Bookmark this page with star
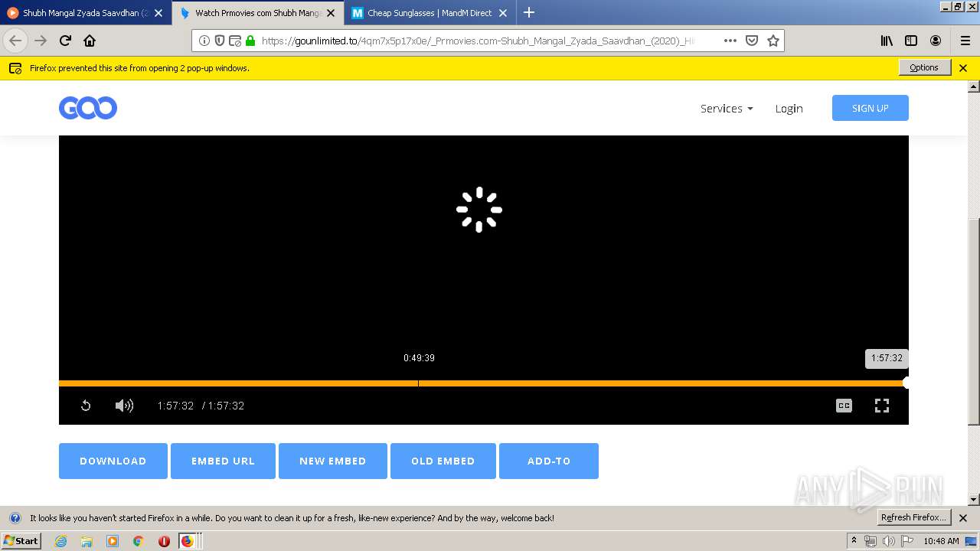The height and width of the screenshot is (551, 980). 773,41
